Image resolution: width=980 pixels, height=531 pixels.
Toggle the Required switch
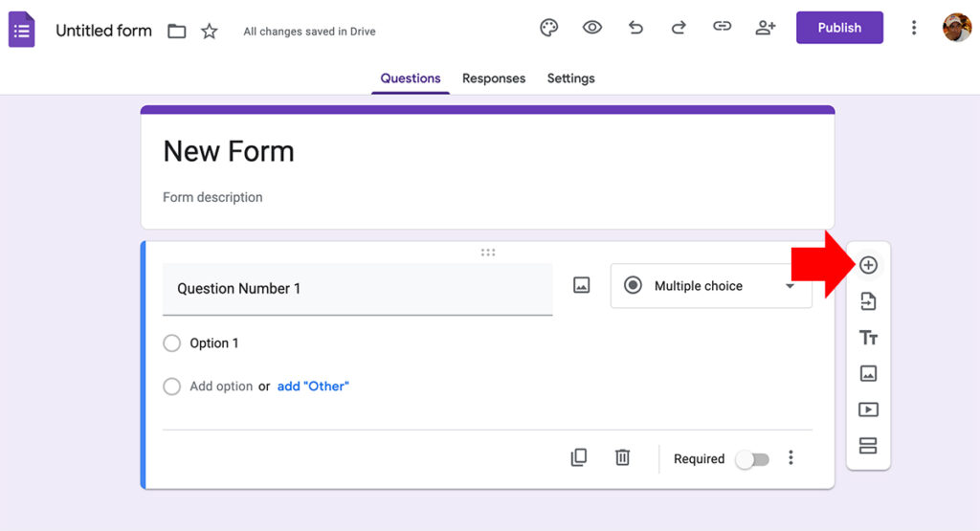coord(752,460)
